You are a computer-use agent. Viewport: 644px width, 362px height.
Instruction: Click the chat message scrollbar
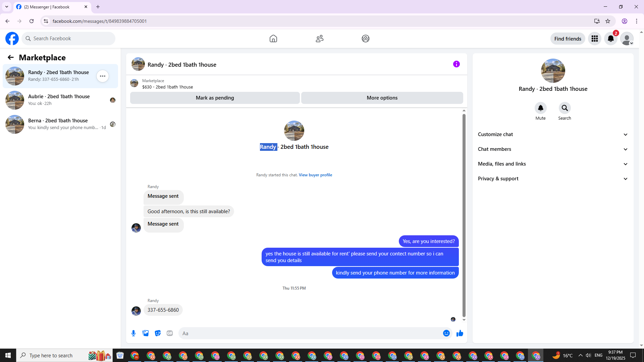[464, 215]
